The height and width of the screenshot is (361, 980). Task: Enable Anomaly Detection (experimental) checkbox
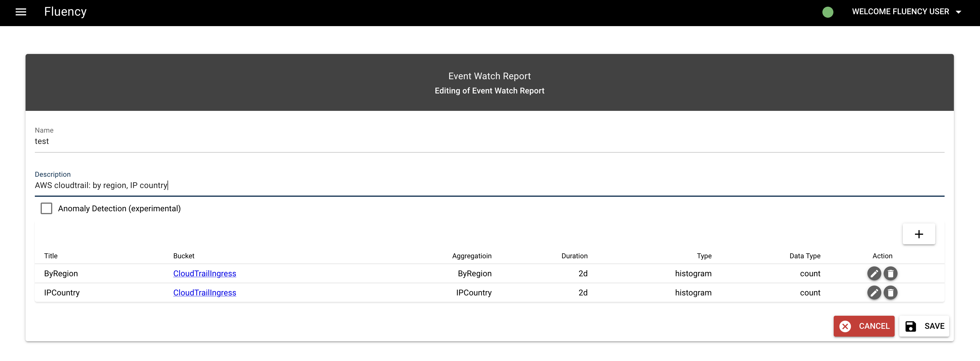click(x=46, y=208)
